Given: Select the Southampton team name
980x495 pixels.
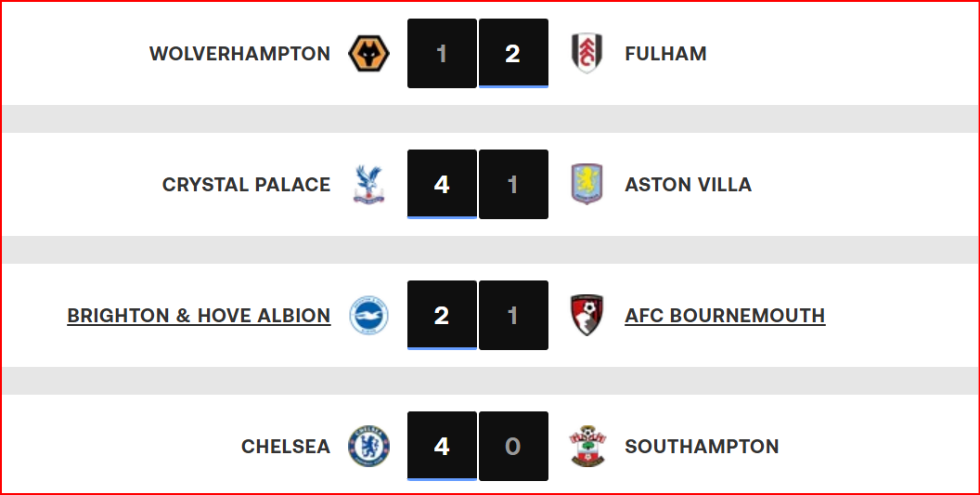Looking at the screenshot, I should pyautogui.click(x=702, y=447).
